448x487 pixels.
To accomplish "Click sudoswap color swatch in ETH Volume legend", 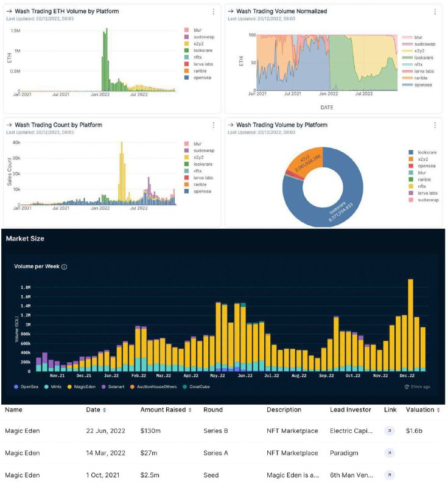I will click(187, 37).
